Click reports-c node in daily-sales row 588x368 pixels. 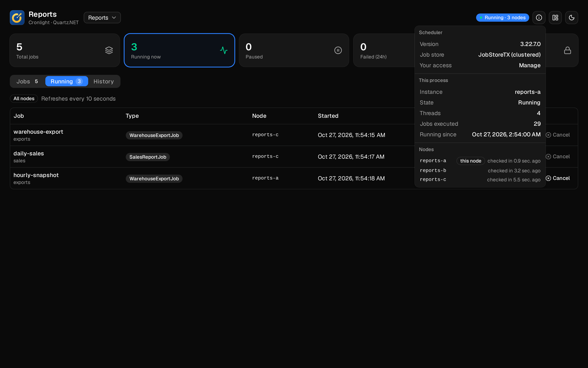265,156
